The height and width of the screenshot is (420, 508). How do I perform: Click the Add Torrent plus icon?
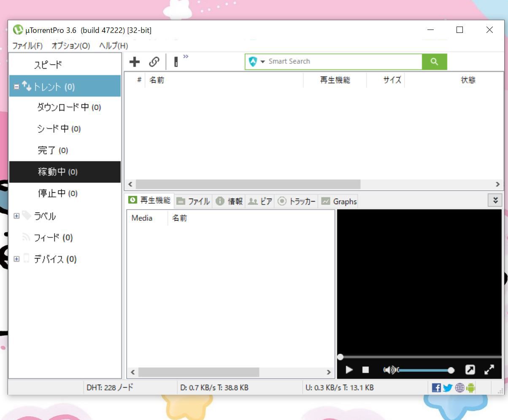[134, 62]
